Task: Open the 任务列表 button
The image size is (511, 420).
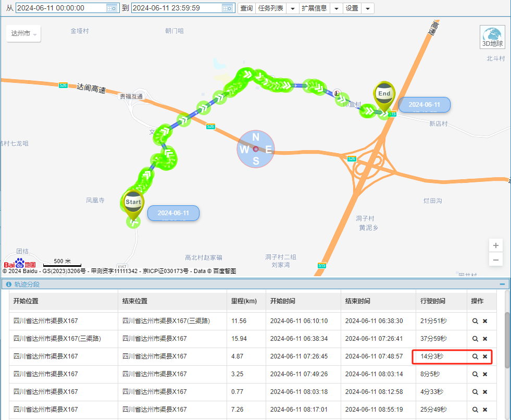Action: click(x=271, y=8)
